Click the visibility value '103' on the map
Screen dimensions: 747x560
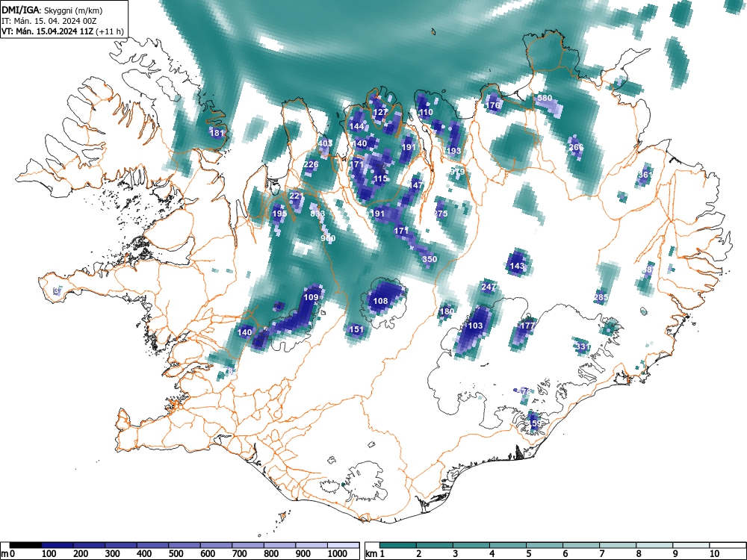click(x=475, y=326)
